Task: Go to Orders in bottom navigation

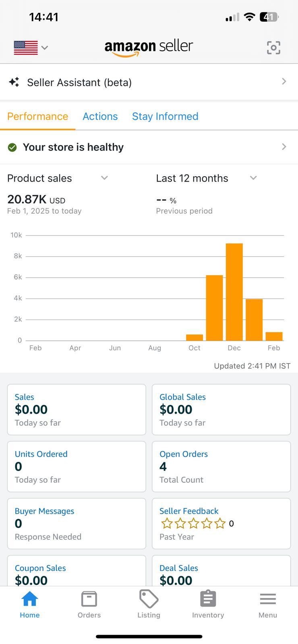Action: [89, 604]
